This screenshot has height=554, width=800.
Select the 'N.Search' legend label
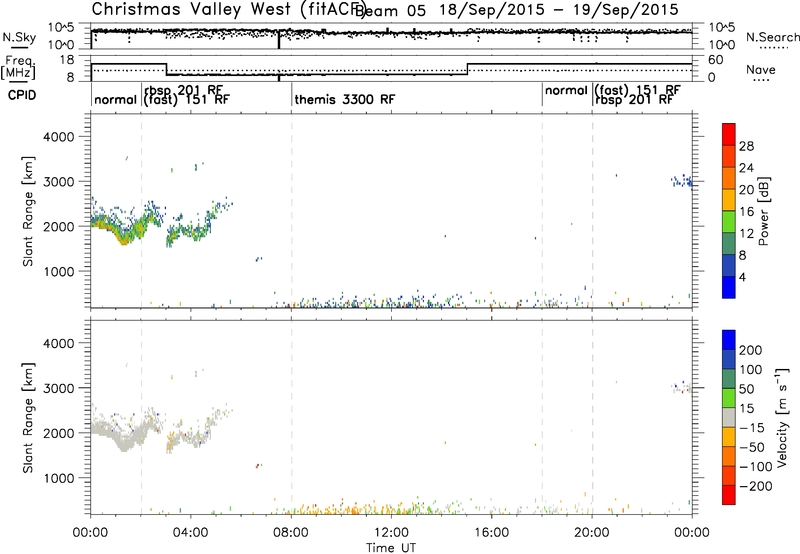[x=772, y=37]
